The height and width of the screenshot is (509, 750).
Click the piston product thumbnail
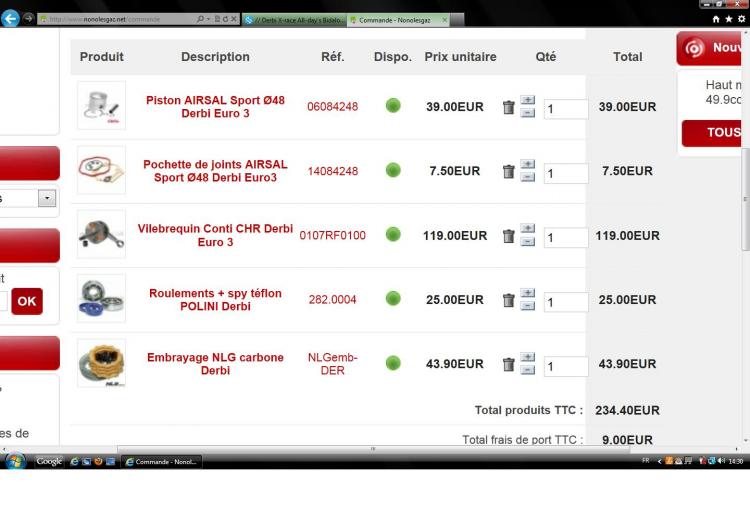pyautogui.click(x=101, y=105)
